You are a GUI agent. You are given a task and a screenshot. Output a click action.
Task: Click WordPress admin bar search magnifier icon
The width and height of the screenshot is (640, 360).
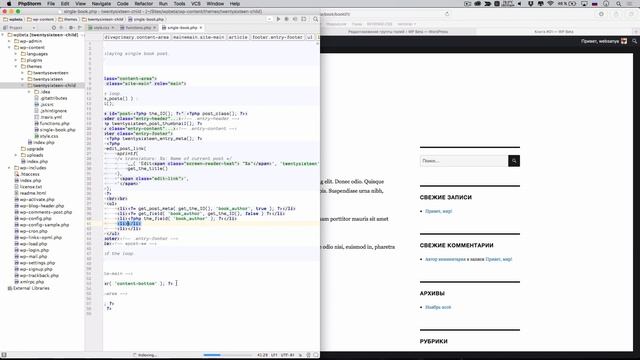[x=634, y=41]
